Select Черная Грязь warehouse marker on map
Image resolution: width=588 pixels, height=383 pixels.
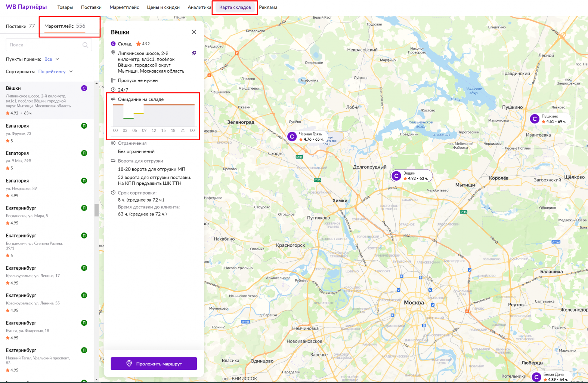pos(292,137)
